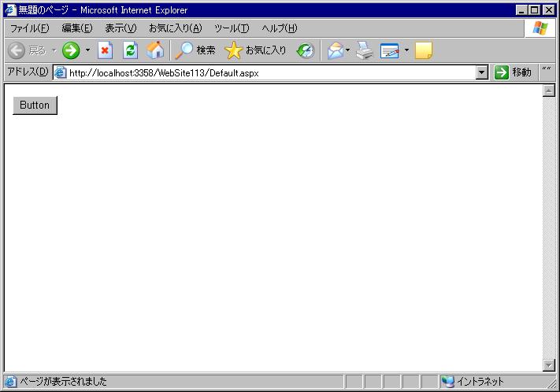Open the 編集(E) menu
The width and height of the screenshot is (560, 392).
(x=77, y=28)
